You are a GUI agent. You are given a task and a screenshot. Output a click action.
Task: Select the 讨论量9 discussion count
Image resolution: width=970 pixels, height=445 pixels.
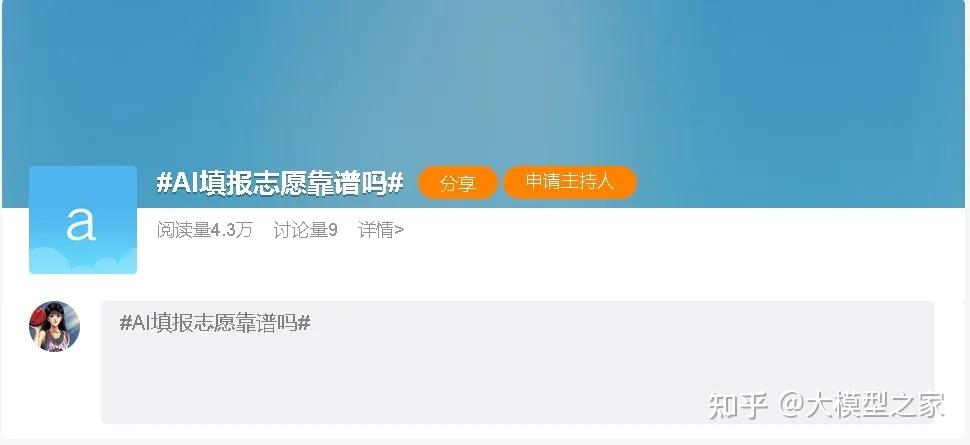tap(306, 230)
